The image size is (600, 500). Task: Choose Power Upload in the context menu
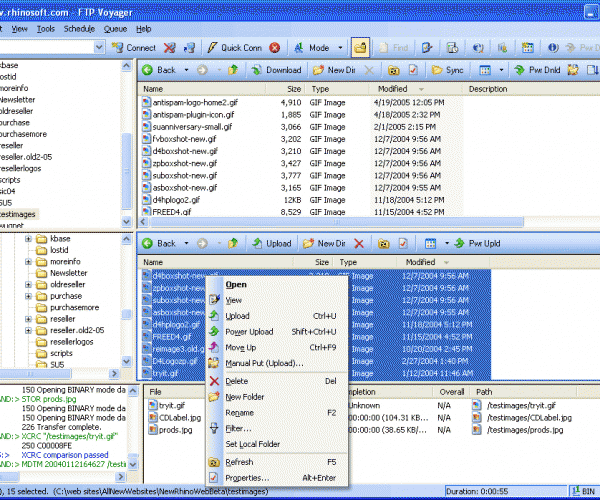pyautogui.click(x=277, y=332)
